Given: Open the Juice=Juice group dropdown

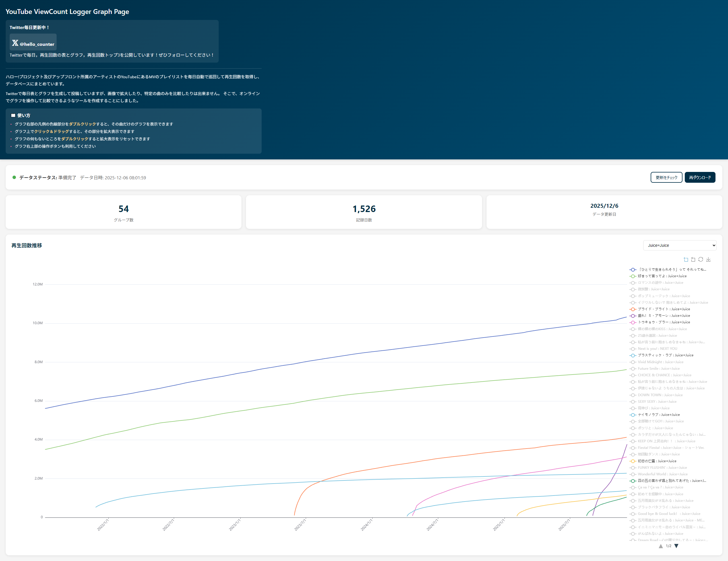Looking at the screenshot, I should pyautogui.click(x=679, y=245).
